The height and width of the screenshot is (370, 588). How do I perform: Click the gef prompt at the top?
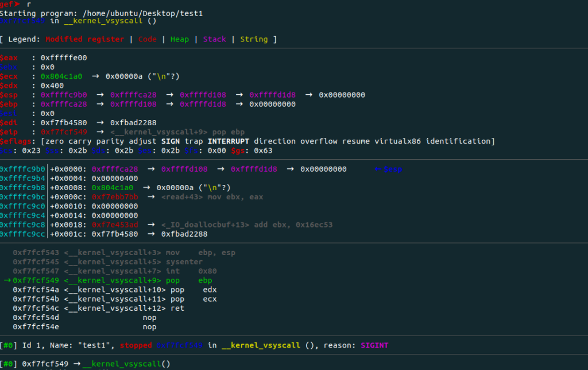coord(11,3)
